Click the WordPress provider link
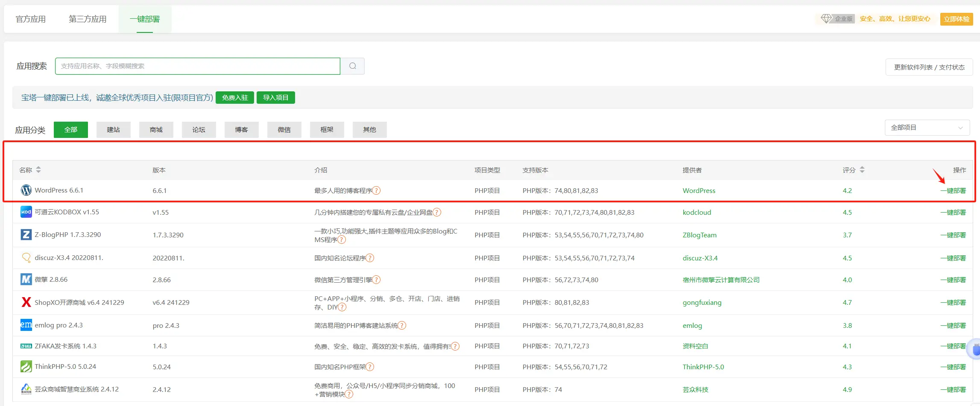980x406 pixels. tap(699, 190)
